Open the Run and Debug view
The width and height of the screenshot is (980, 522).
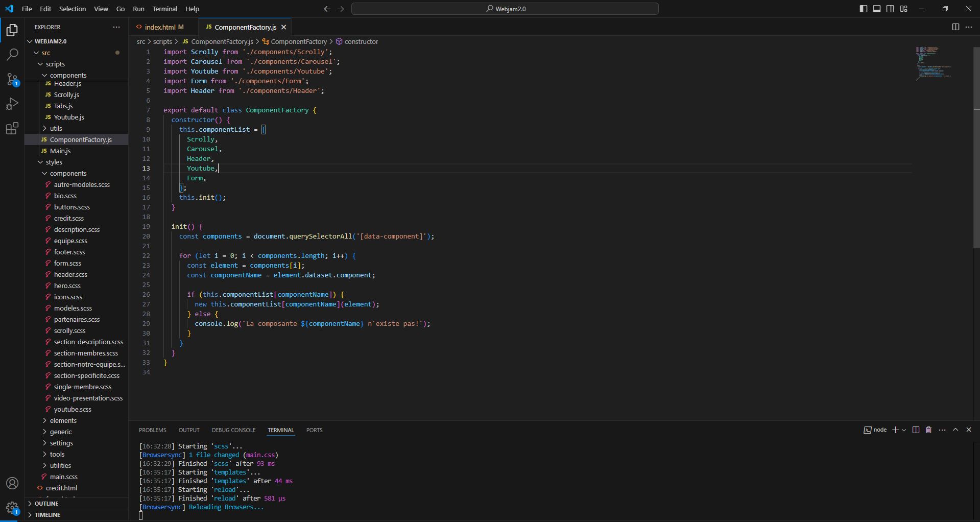click(12, 104)
